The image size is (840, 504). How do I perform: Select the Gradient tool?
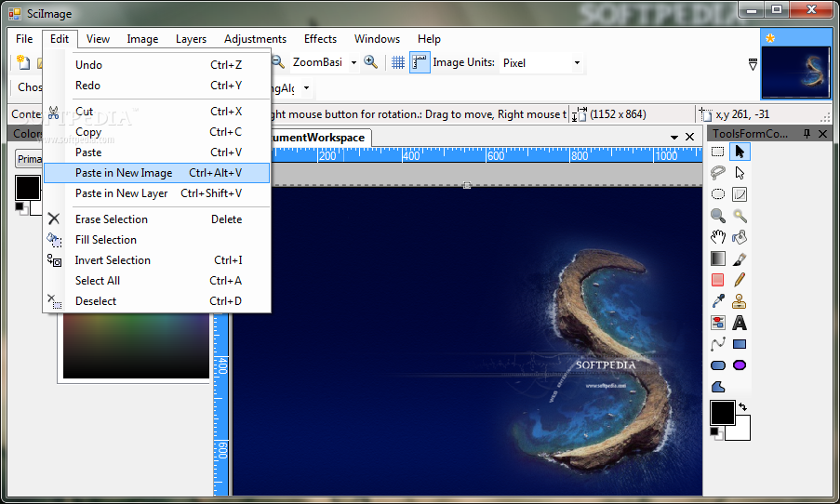(718, 259)
